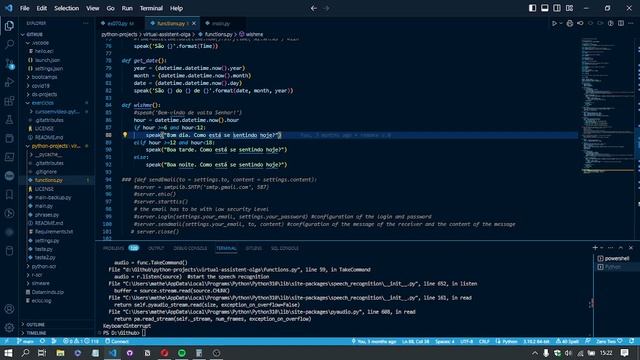Open the Windows notification center icon
Viewport: 640px width, 360px height.
(624, 353)
